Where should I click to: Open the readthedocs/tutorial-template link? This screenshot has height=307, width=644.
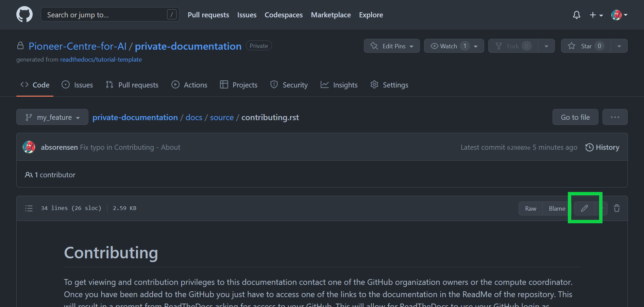pyautogui.click(x=101, y=60)
